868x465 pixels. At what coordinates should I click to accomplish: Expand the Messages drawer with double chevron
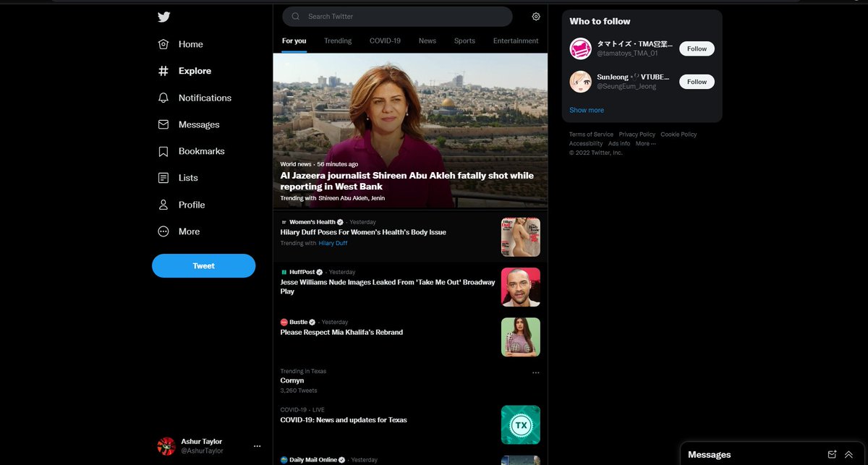tap(848, 454)
